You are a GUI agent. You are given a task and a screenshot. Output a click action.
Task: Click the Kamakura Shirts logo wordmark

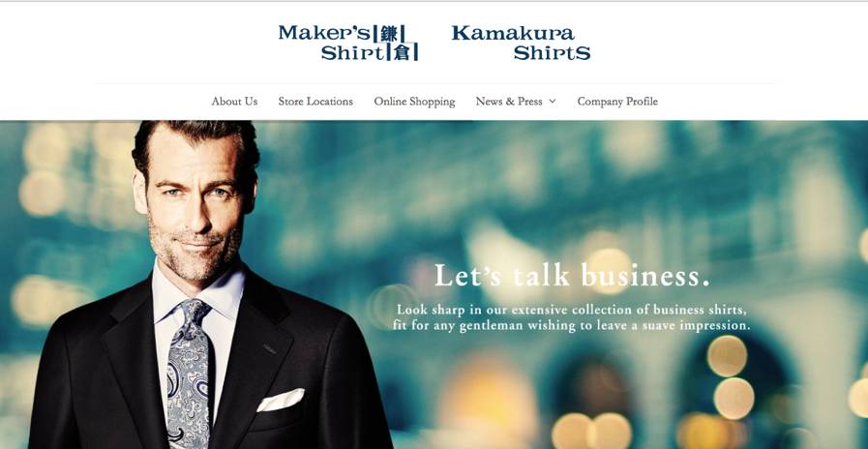point(521,43)
